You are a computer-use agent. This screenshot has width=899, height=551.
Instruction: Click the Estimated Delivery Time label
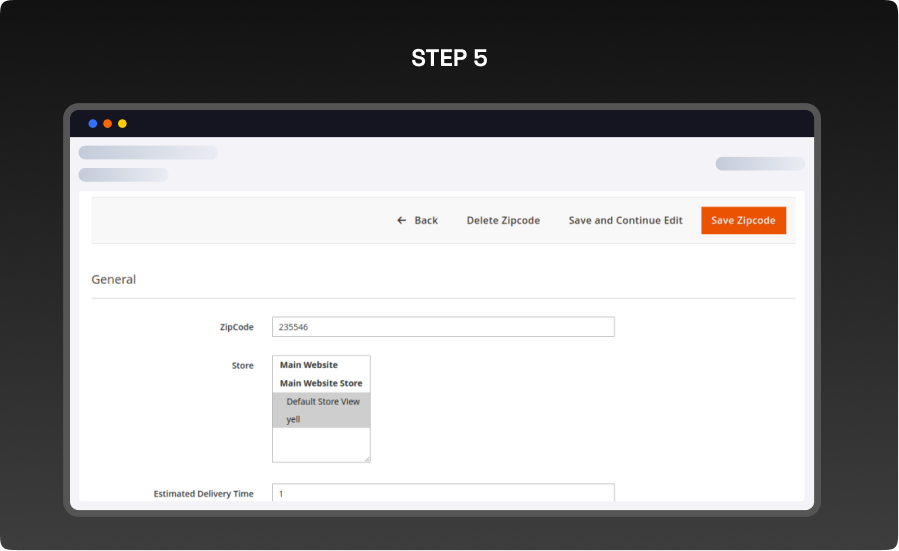coord(203,493)
